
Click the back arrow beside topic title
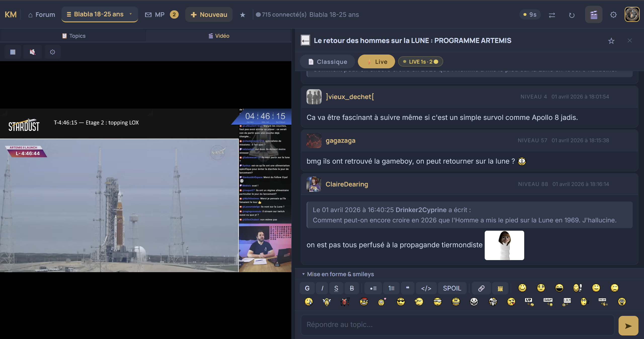(x=305, y=40)
